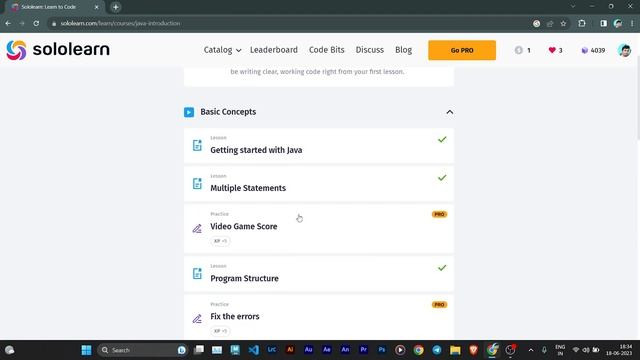This screenshot has height=360, width=640.
Task: Click the Go PRO button
Action: coord(462,50)
